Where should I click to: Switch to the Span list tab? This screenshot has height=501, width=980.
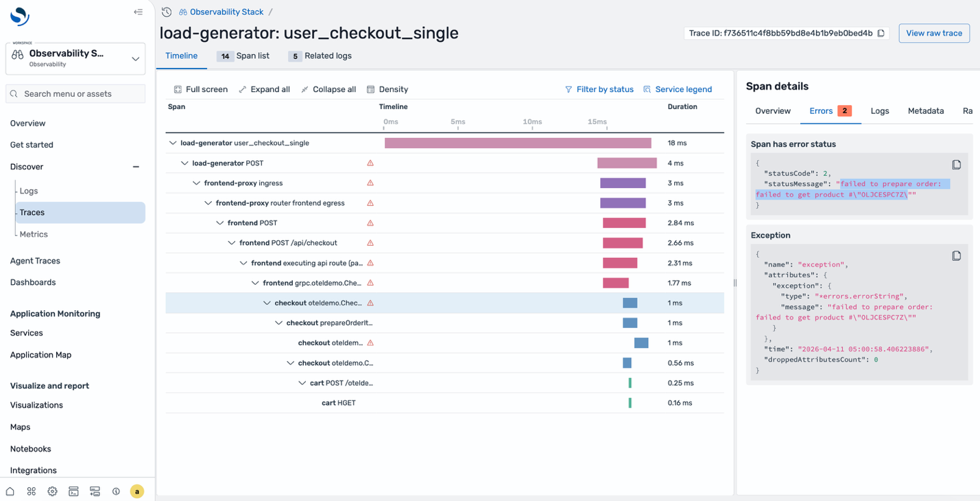tap(254, 56)
